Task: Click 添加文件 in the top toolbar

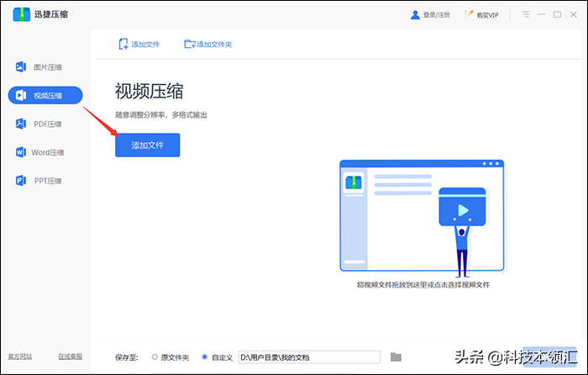Action: tap(139, 45)
